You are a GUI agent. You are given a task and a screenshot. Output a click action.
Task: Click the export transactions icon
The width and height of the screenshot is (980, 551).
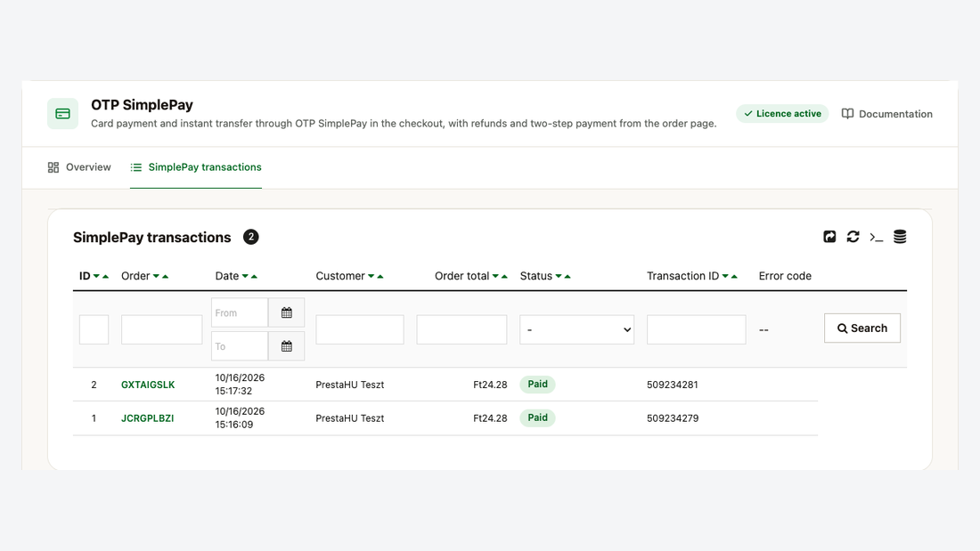829,237
